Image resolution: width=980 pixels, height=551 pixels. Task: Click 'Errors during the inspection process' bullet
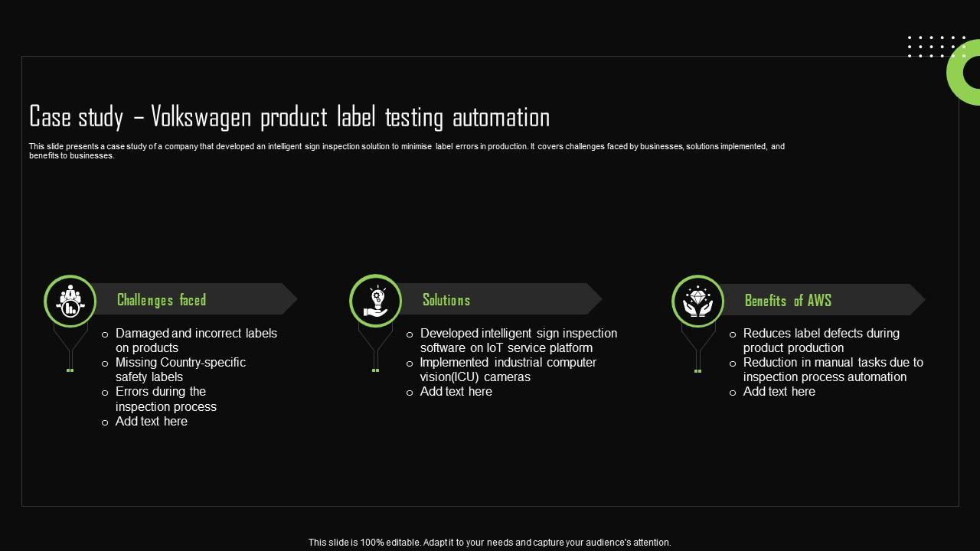165,399
